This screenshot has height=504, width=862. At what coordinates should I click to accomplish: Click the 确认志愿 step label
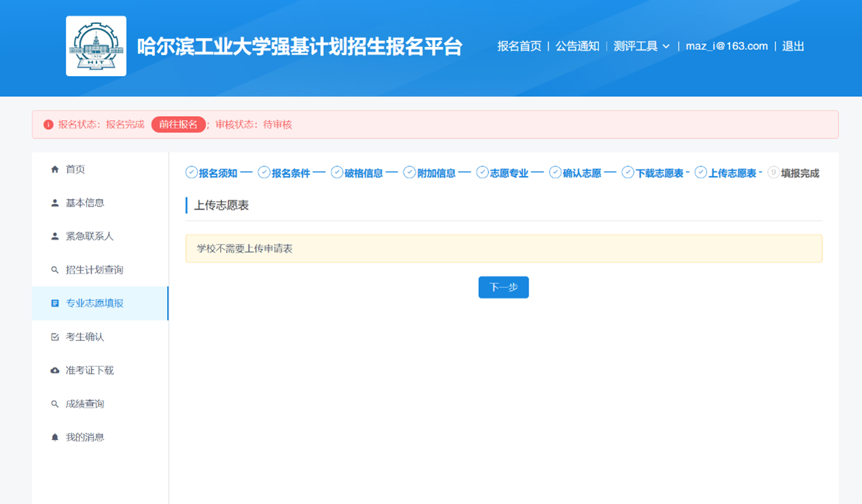click(582, 173)
